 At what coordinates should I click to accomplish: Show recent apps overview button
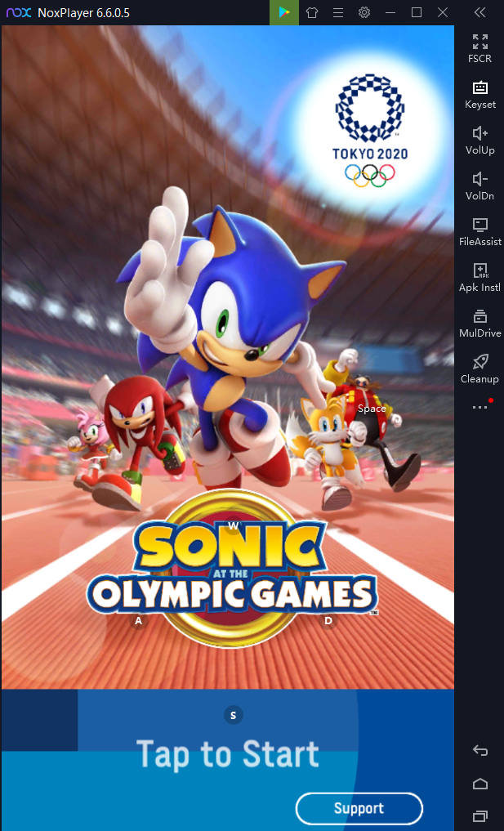[479, 816]
